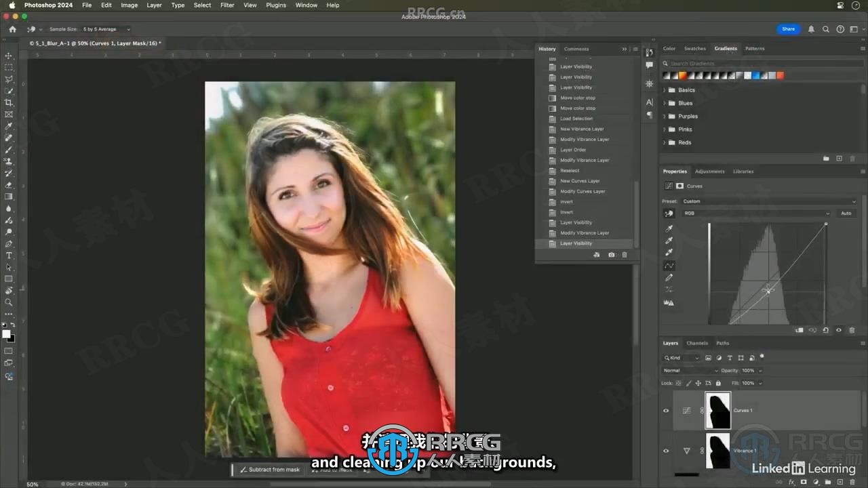The width and height of the screenshot is (868, 488).
Task: Select the Move tool
Action: tap(9, 56)
